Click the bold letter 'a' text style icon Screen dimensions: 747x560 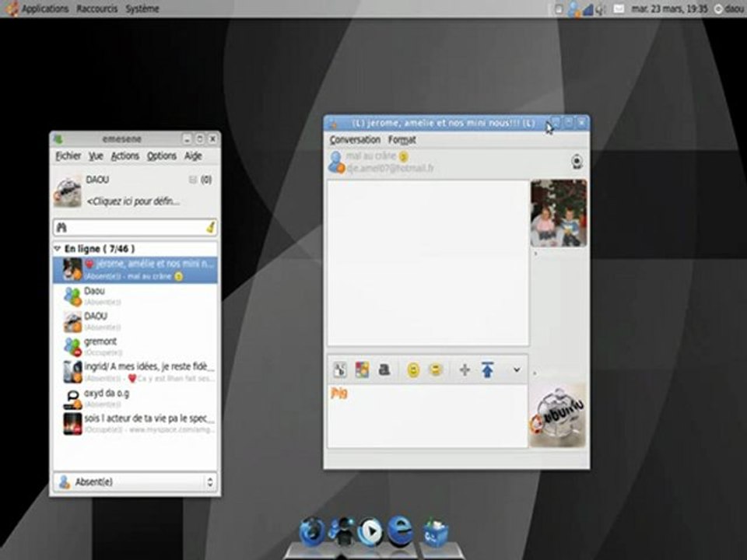point(384,370)
